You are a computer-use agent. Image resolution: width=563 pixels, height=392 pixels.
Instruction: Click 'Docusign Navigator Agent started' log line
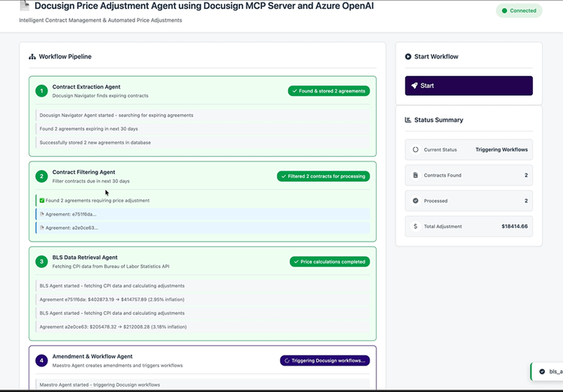click(x=203, y=116)
